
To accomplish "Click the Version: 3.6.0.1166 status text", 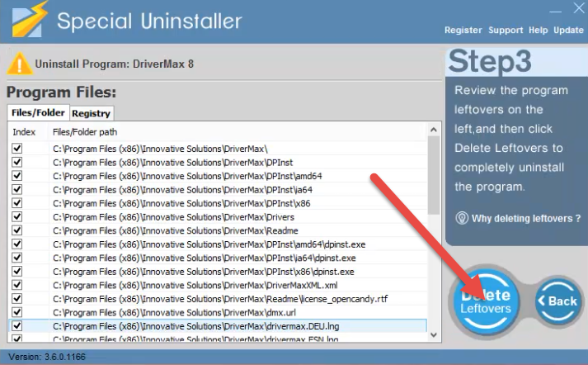I will pos(47,357).
